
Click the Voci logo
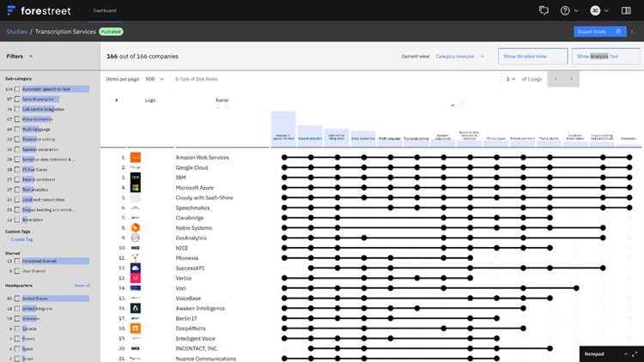tap(135, 288)
